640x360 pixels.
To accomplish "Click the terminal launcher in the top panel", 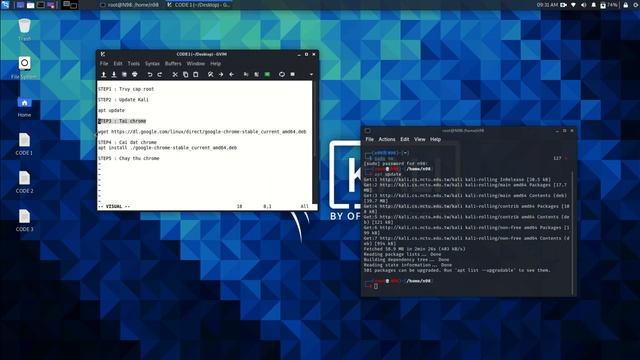I will 41,5.
